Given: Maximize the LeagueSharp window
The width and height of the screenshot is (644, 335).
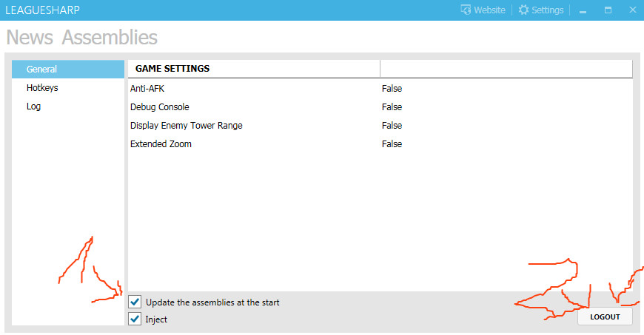Looking at the screenshot, I should [x=608, y=10].
